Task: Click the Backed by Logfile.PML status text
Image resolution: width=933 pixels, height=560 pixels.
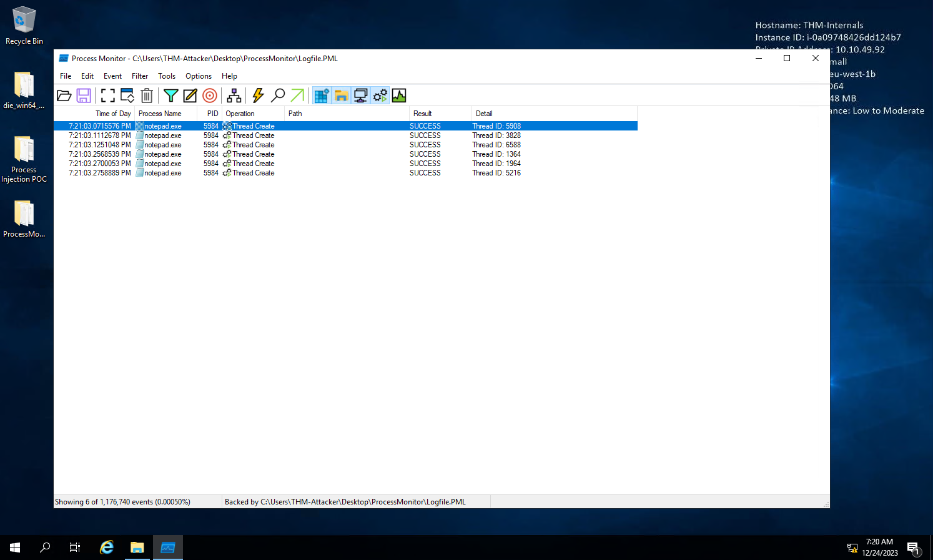Action: (x=345, y=502)
